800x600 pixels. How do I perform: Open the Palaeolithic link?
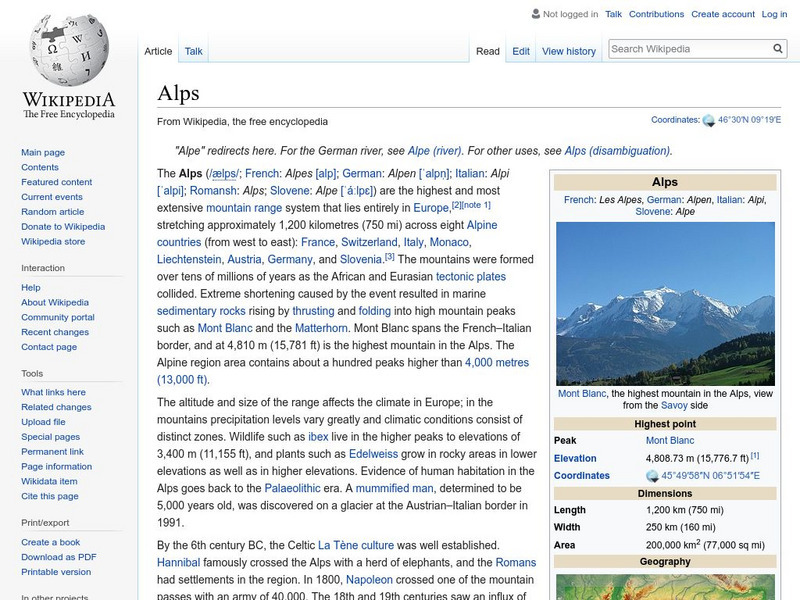292,488
